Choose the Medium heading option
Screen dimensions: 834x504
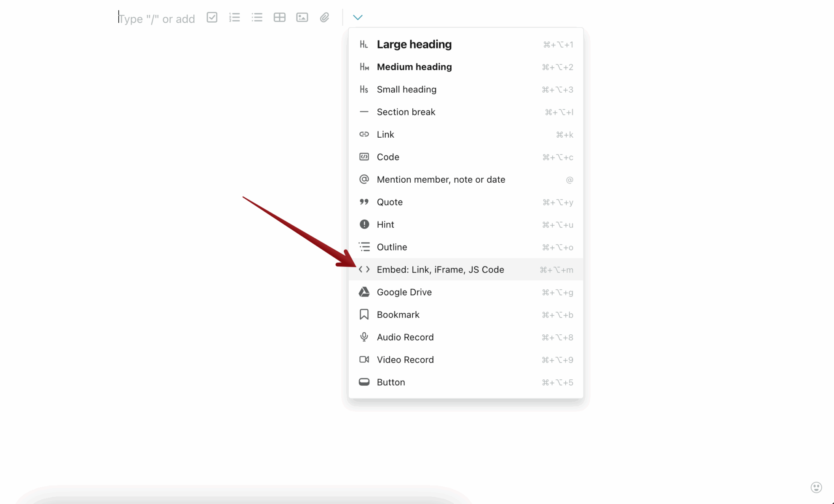(414, 67)
